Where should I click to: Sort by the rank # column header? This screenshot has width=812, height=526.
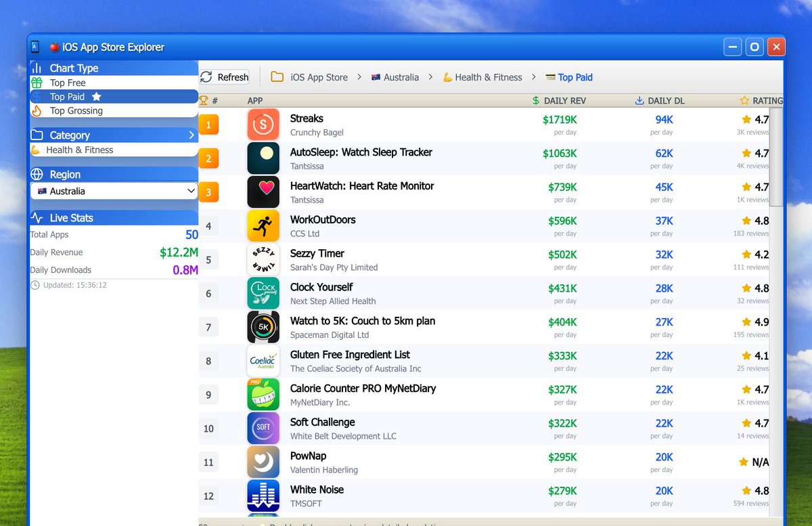pos(208,100)
